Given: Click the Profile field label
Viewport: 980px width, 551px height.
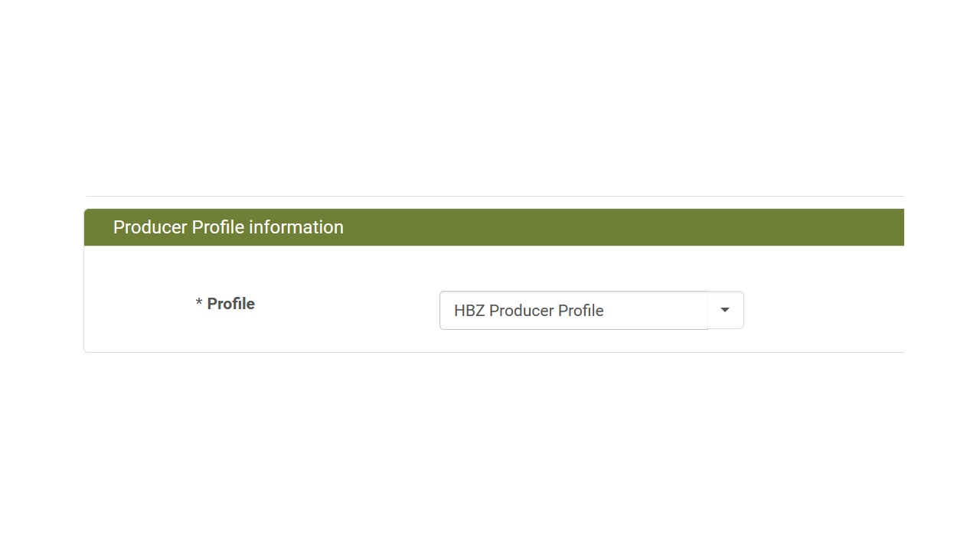Looking at the screenshot, I should point(230,304).
